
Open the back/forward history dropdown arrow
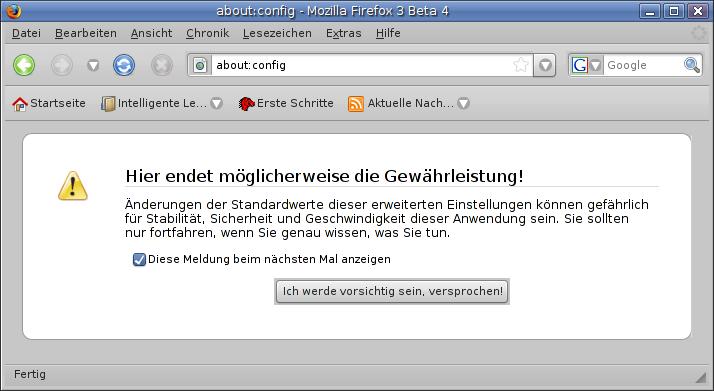coord(93,66)
